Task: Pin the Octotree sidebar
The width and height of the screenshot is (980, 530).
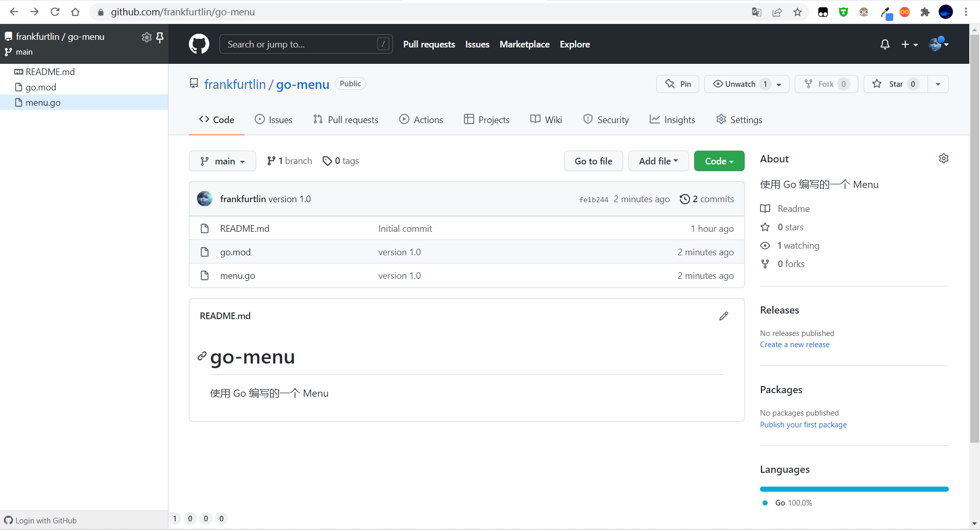Action: point(160,37)
